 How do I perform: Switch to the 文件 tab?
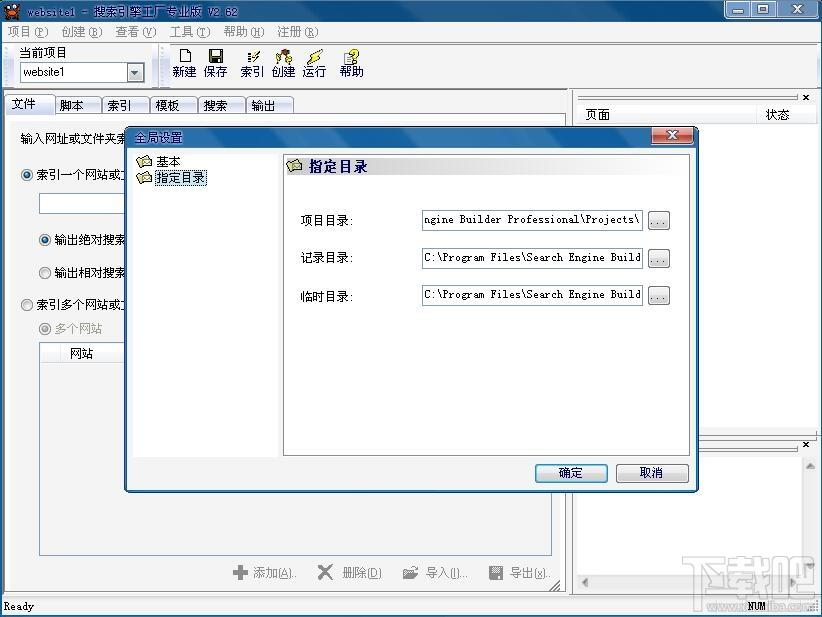30,104
